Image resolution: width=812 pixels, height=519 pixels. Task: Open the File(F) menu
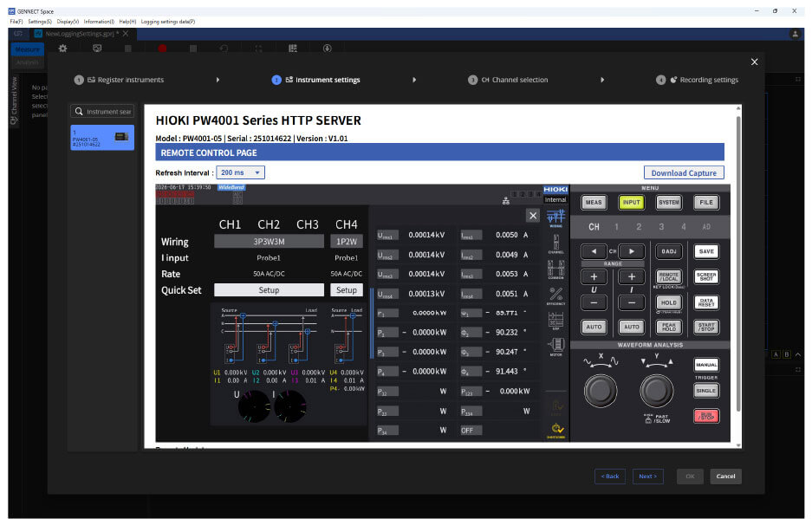pyautogui.click(x=16, y=22)
